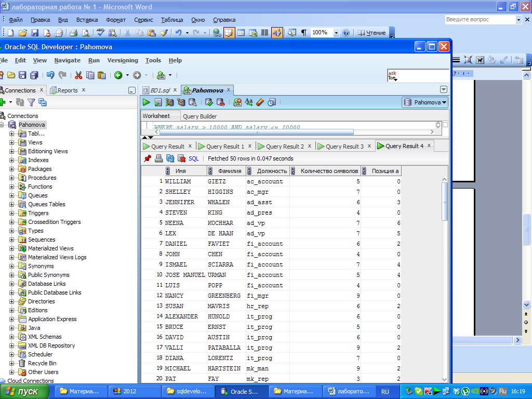Click the Word document vertical scrollbar thumb

526,229
